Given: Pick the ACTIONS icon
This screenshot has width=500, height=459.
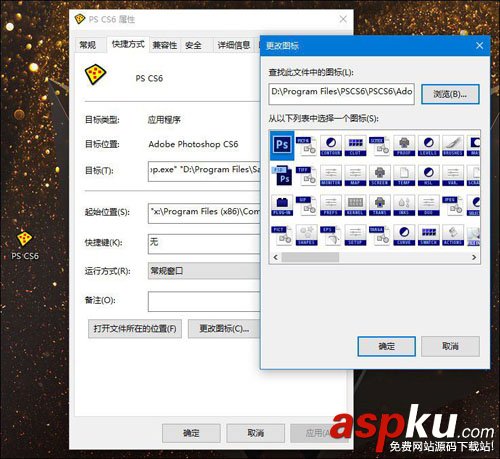Looking at the screenshot, I should point(453,235).
